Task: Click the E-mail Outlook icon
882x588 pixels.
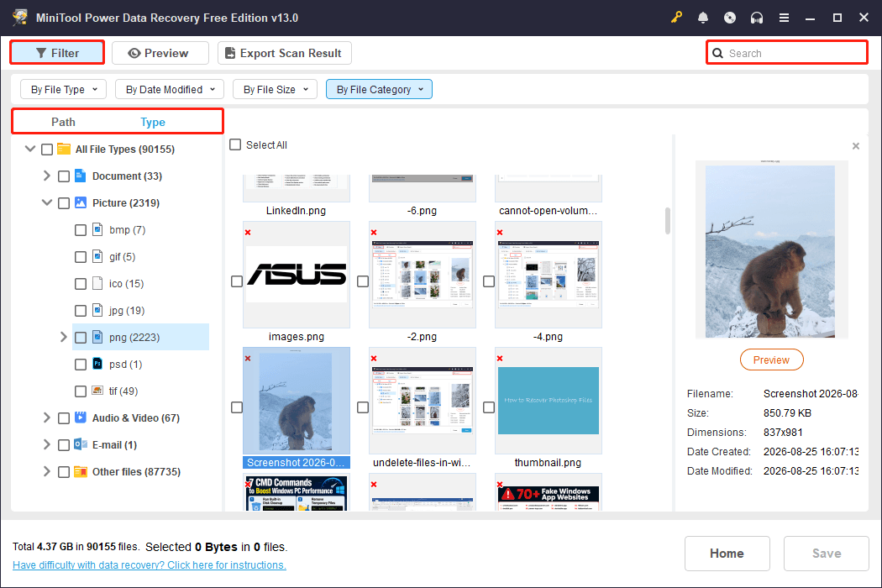Action: click(x=81, y=444)
